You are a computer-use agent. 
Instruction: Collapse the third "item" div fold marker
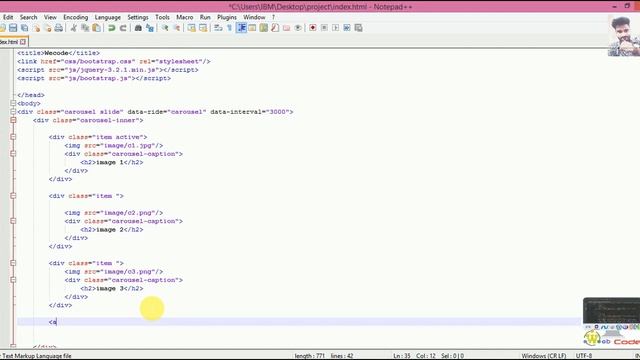click(13, 263)
